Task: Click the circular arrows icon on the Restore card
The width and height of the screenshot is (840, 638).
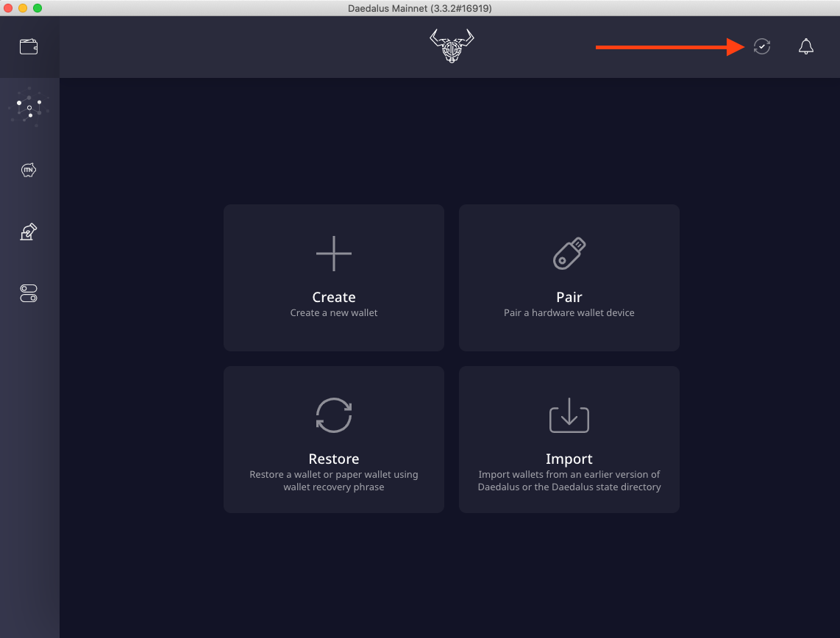Action: pyautogui.click(x=334, y=415)
